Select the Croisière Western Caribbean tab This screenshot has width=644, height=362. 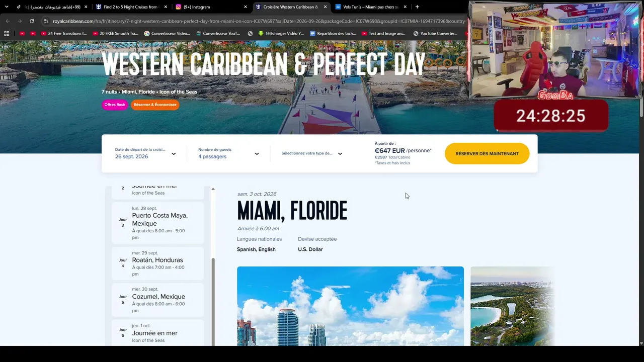290,7
